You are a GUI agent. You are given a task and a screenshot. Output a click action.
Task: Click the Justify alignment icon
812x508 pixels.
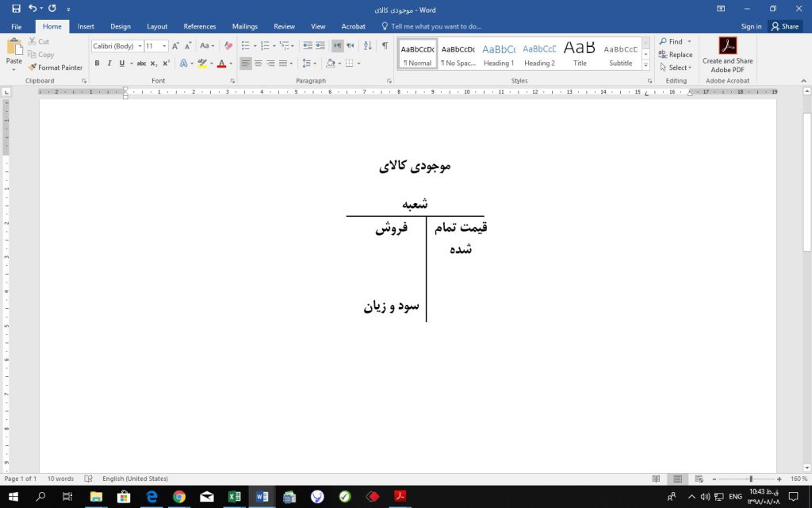click(x=283, y=63)
